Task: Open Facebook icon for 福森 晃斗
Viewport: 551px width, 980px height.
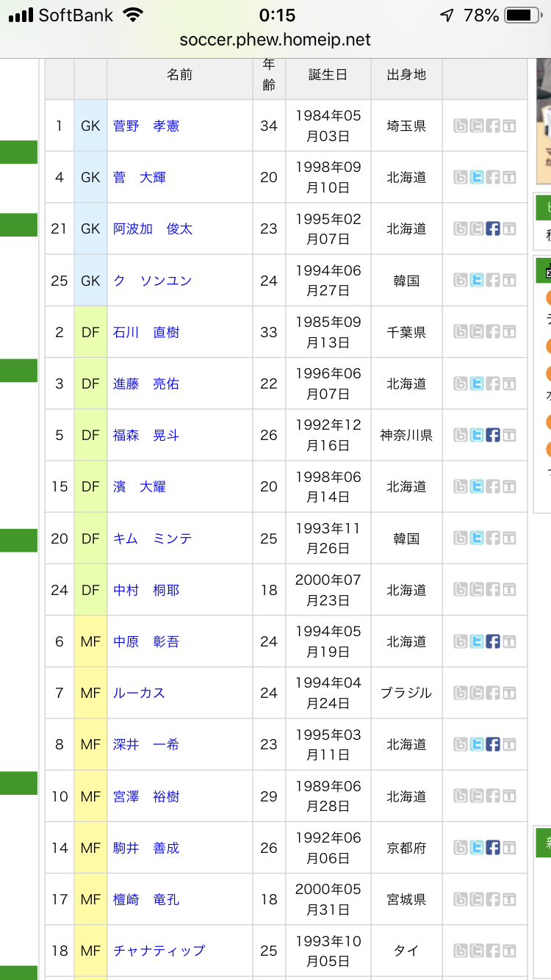Action: [493, 435]
